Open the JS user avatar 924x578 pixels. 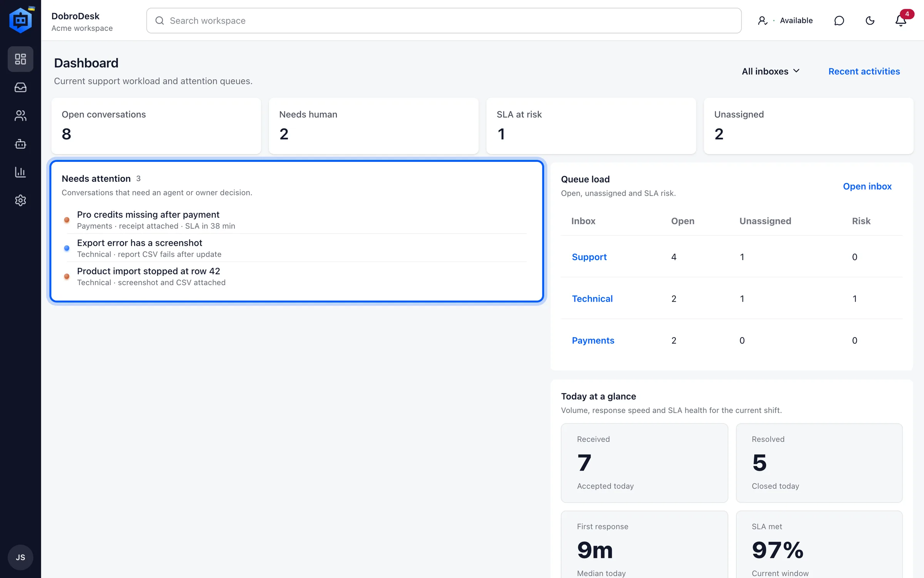20,557
